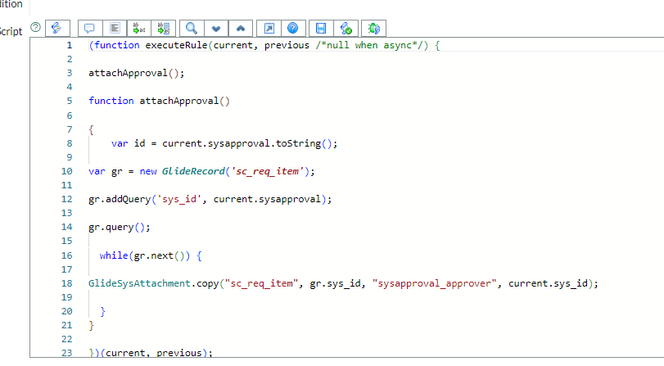Viewport: 664px width, 366px height.
Task: Click 'gr.query();' on line 14
Action: pyautogui.click(x=119, y=227)
